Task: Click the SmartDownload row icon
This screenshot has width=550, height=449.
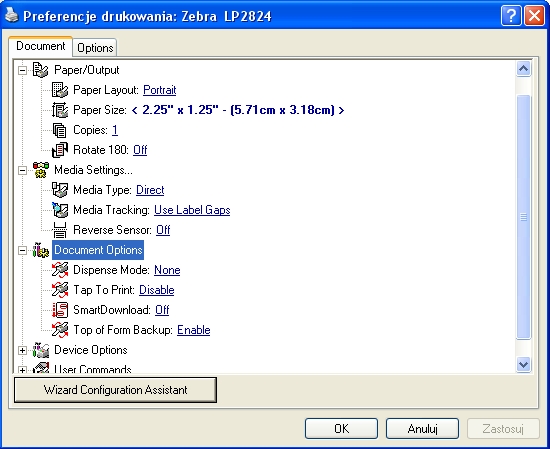Action: point(60,310)
